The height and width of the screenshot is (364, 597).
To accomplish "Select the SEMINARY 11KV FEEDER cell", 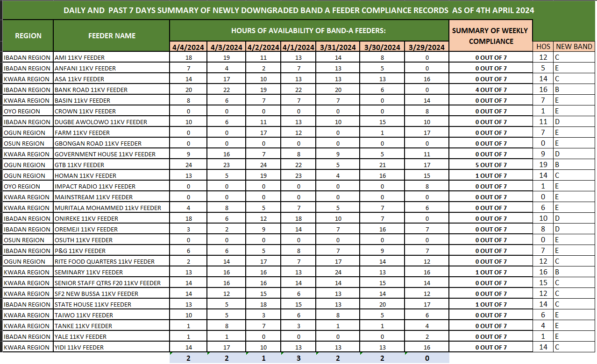I will click(112, 272).
